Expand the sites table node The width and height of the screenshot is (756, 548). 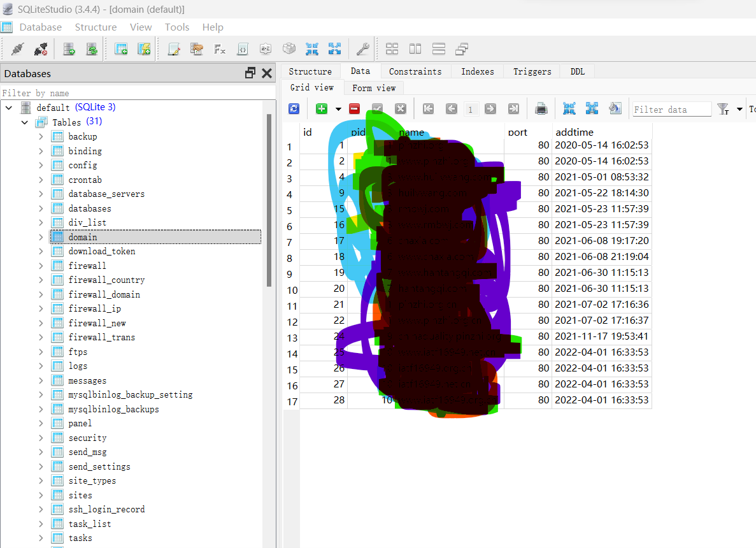click(x=41, y=495)
